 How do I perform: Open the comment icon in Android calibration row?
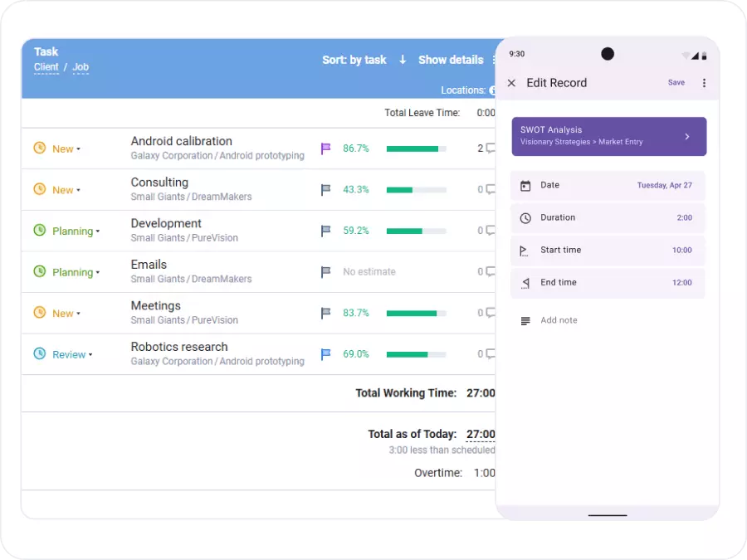click(490, 149)
